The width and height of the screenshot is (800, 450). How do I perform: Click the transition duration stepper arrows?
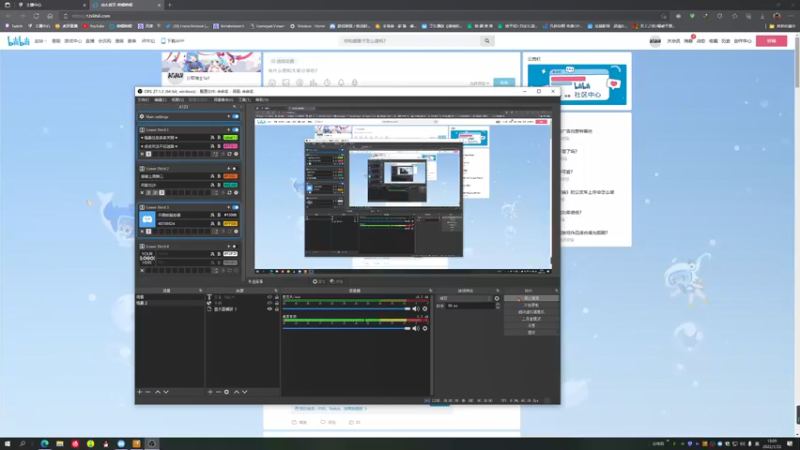coord(498,306)
